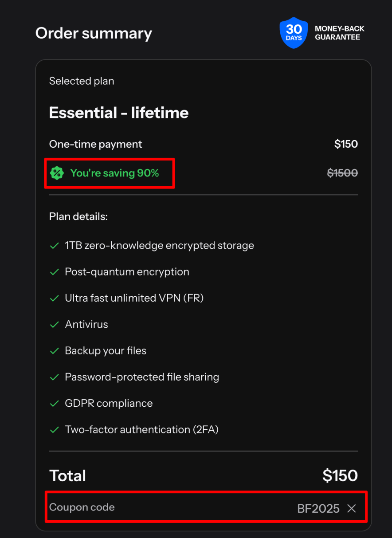Click the checkmark beside Backup your files
Screen dimensions: 392x538
click(x=55, y=350)
